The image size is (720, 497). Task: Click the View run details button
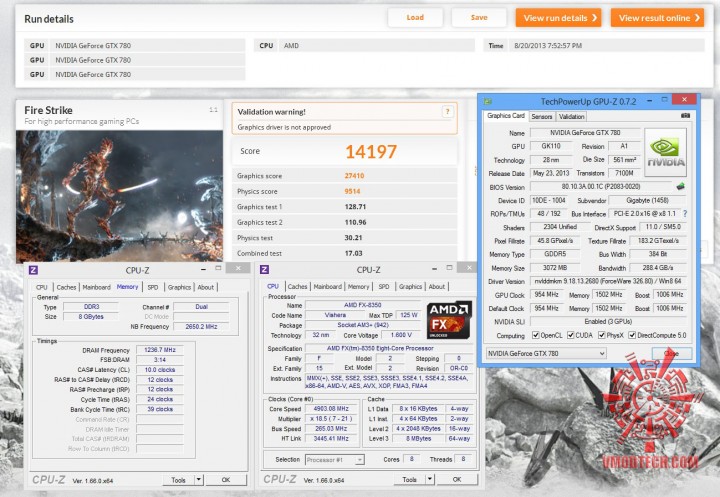coord(558,18)
